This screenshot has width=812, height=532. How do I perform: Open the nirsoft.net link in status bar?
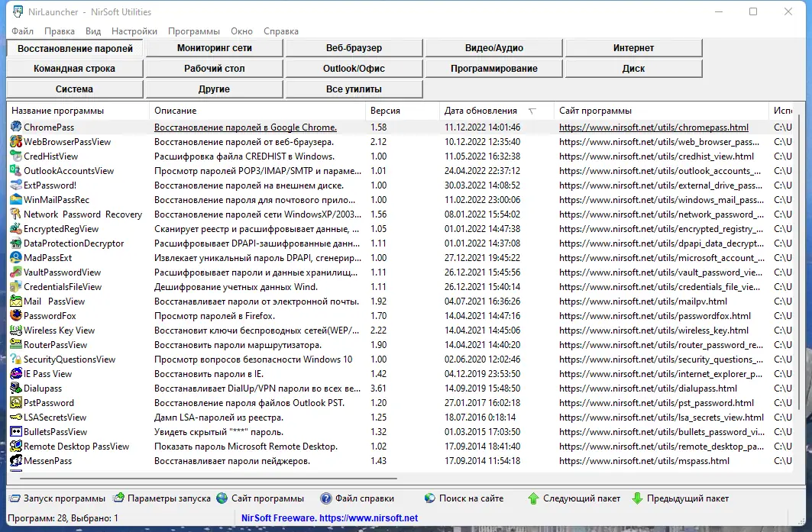[369, 517]
